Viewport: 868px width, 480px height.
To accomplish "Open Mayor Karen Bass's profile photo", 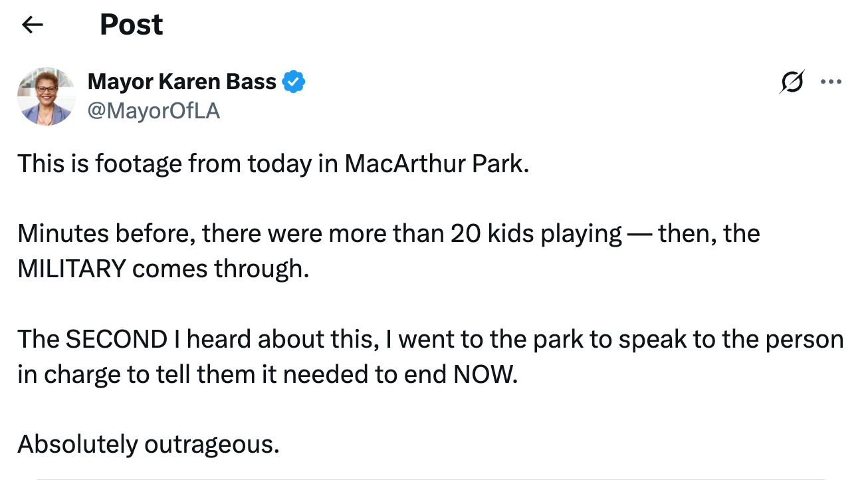I will tap(46, 96).
